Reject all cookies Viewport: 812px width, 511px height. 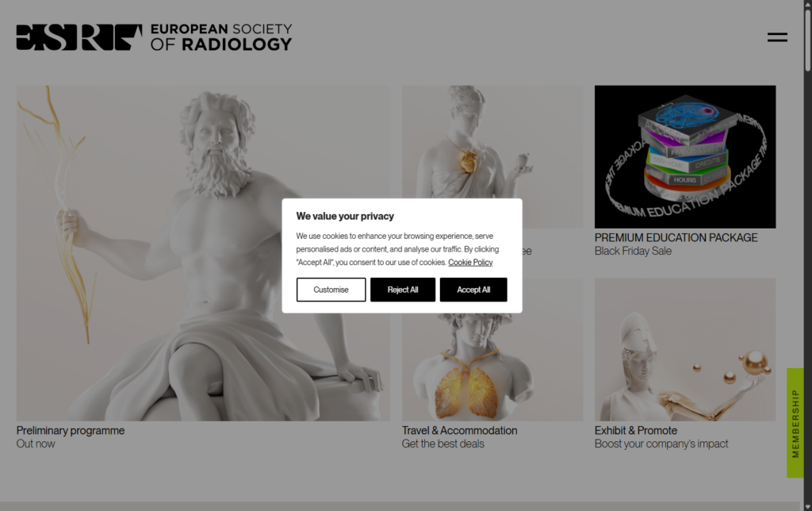pos(403,290)
